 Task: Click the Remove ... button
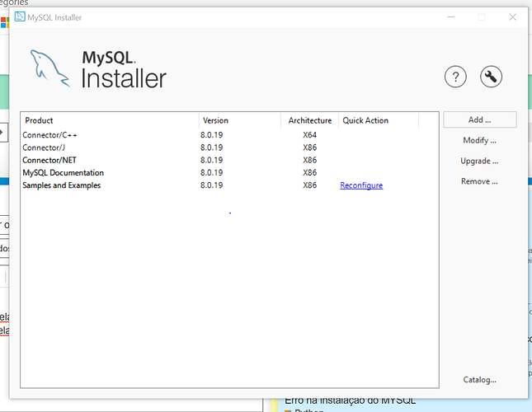click(479, 181)
